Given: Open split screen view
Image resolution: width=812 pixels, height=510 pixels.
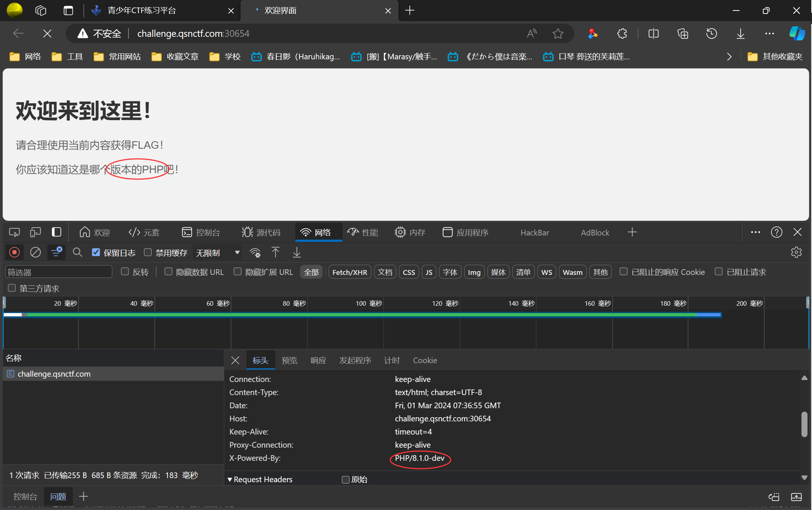Looking at the screenshot, I should pos(654,34).
